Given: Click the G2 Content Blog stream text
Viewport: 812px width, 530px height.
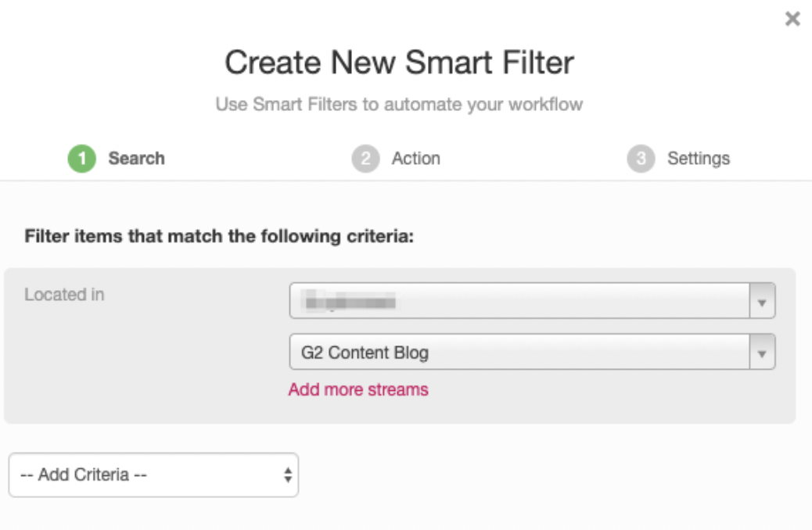Looking at the screenshot, I should [365, 353].
